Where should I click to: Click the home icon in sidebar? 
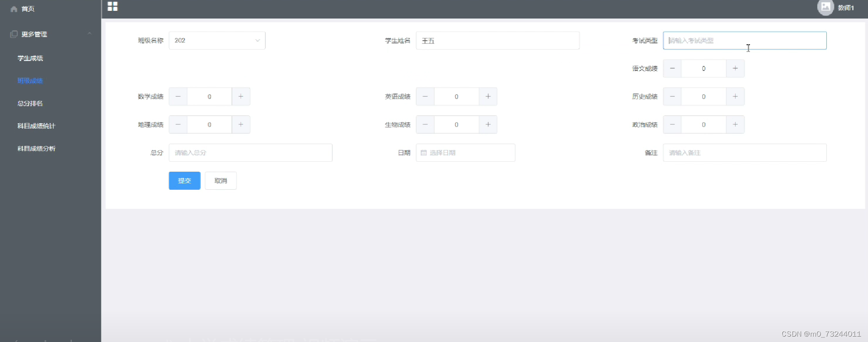pos(14,9)
